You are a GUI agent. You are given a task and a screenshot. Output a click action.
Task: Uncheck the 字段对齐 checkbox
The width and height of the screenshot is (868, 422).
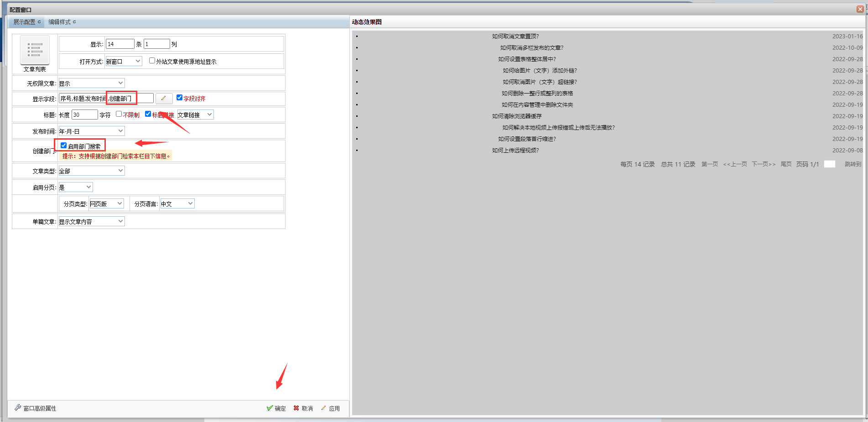click(179, 98)
